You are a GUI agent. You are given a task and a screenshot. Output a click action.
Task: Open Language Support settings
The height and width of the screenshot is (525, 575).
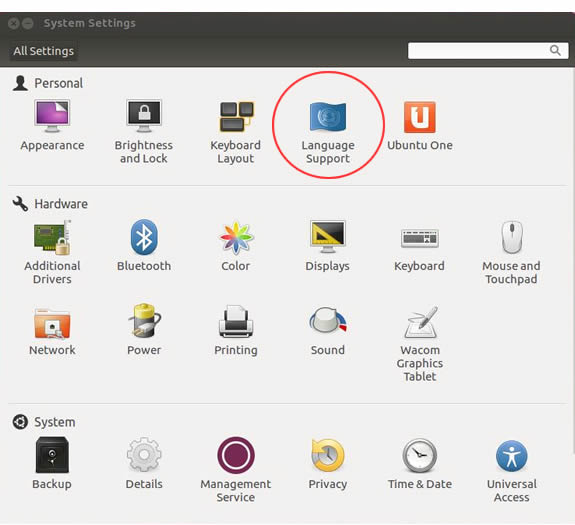tap(328, 132)
